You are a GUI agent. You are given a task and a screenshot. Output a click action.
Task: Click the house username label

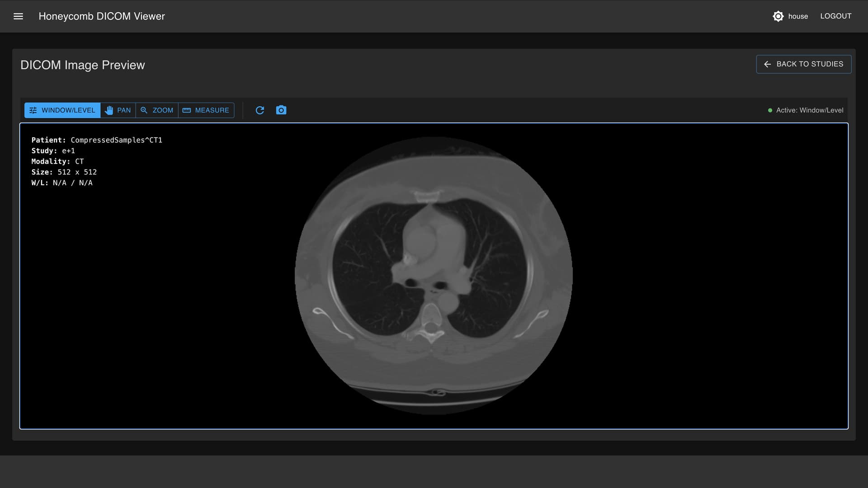click(798, 16)
